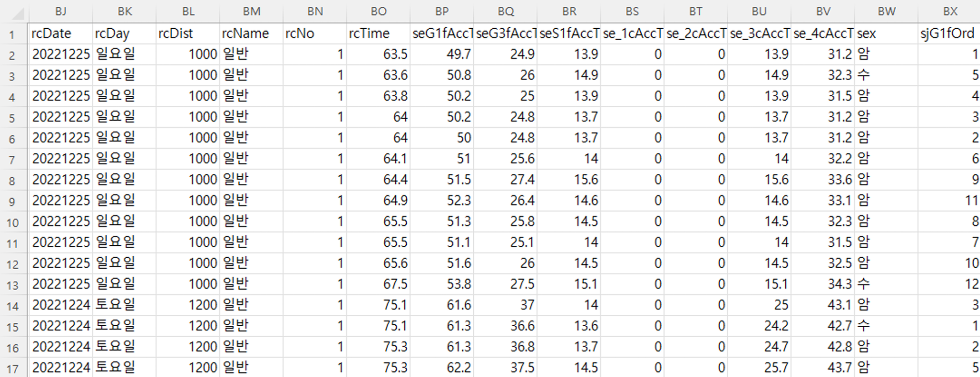Click the rcDate header cell
The height and width of the screenshot is (377, 980).
60,34
